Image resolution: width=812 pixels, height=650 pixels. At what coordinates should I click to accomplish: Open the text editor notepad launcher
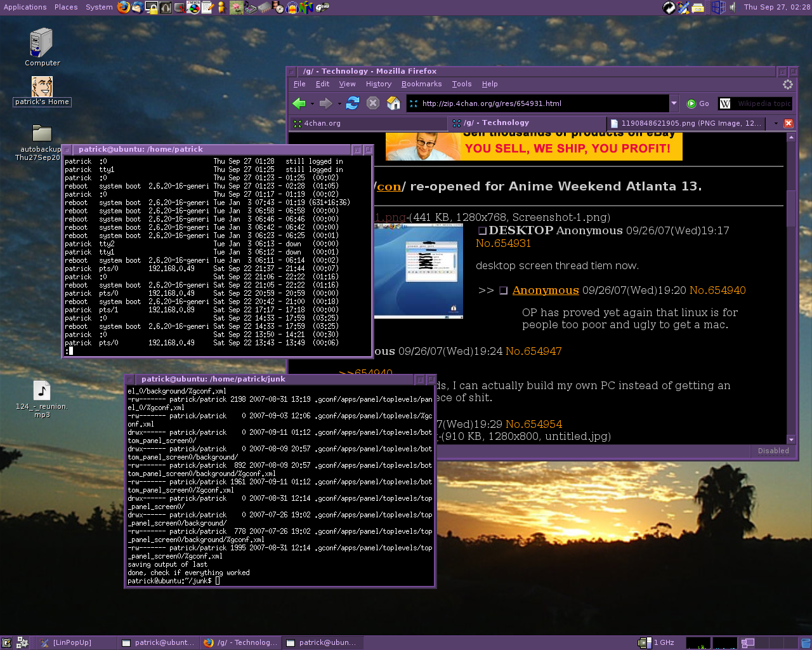207,8
